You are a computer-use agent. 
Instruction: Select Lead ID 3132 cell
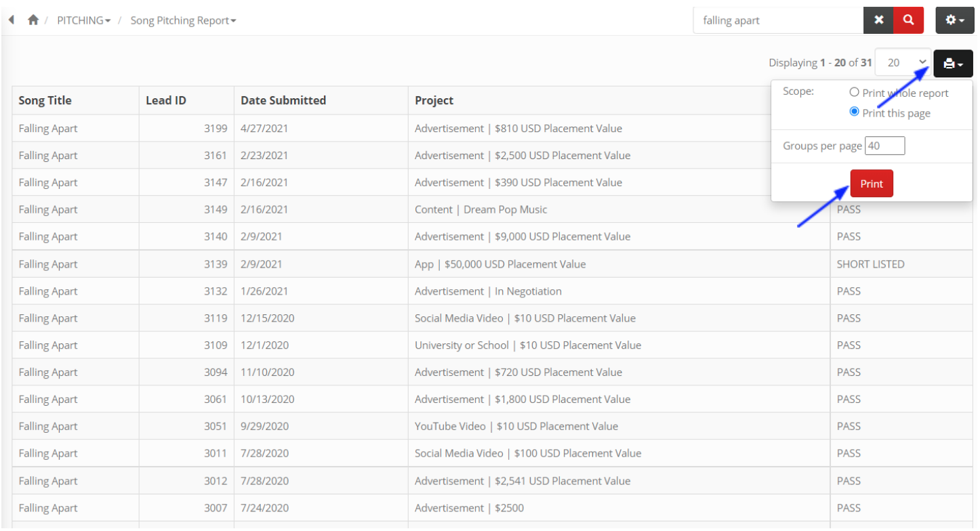coord(186,291)
